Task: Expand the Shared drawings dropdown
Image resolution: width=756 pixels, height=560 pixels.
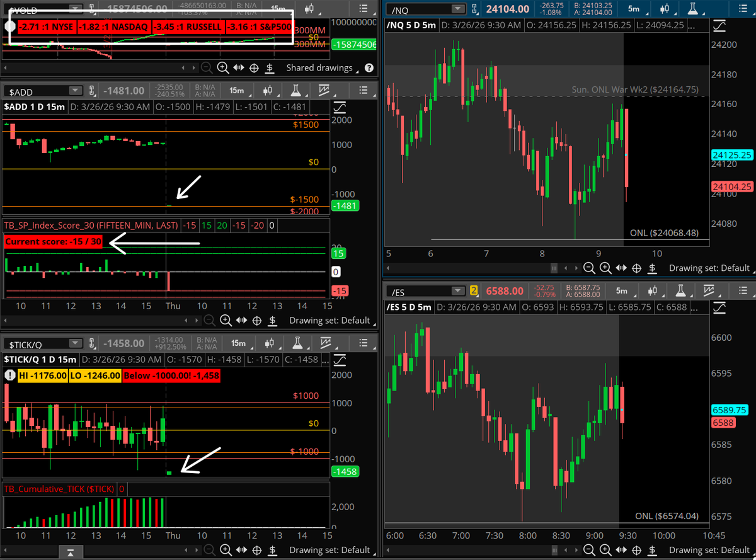Action: (324, 68)
